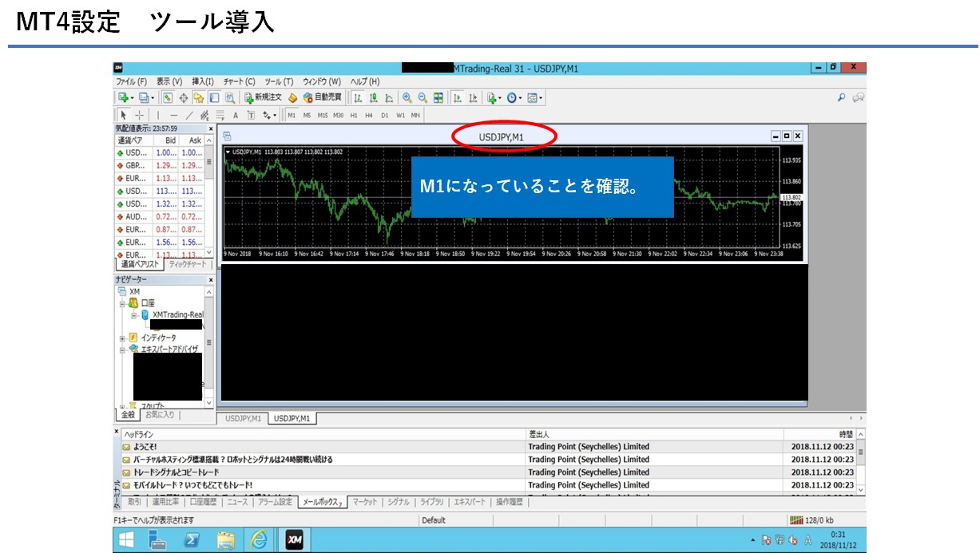The height and width of the screenshot is (553, 980).
Task: Toggle the Terminal window icon
Action: [x=214, y=98]
